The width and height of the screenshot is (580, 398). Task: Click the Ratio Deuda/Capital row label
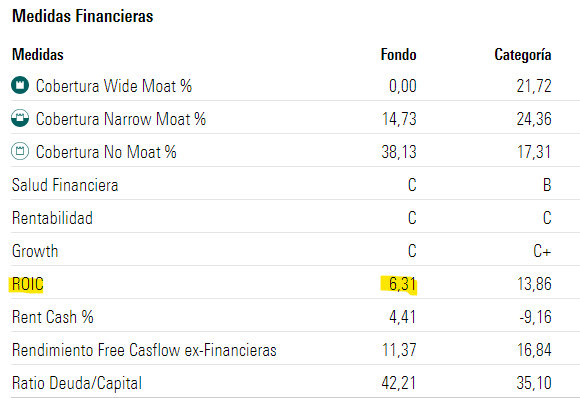77,383
